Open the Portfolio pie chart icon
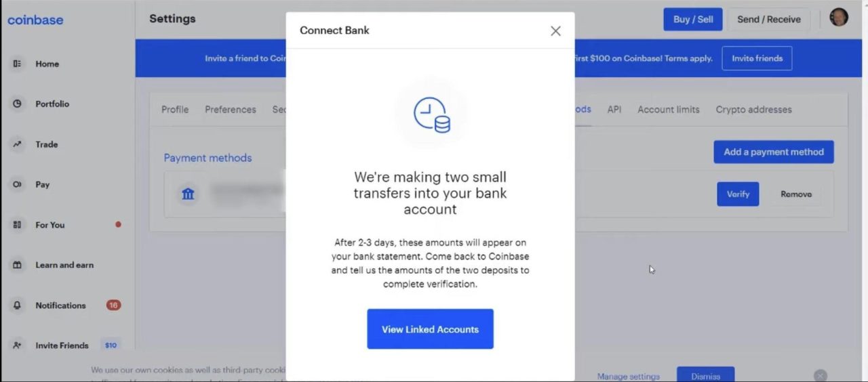 (x=18, y=104)
